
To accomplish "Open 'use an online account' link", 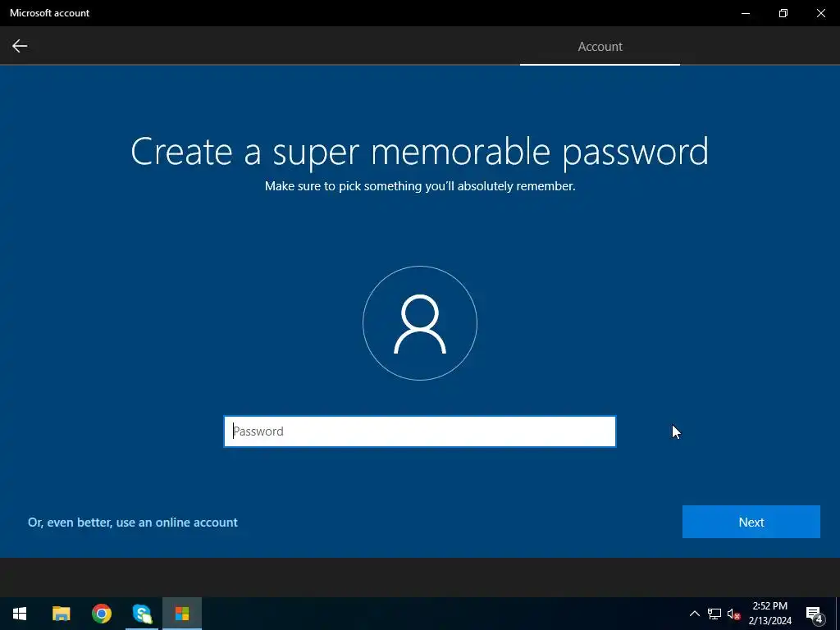I will click(x=132, y=523).
